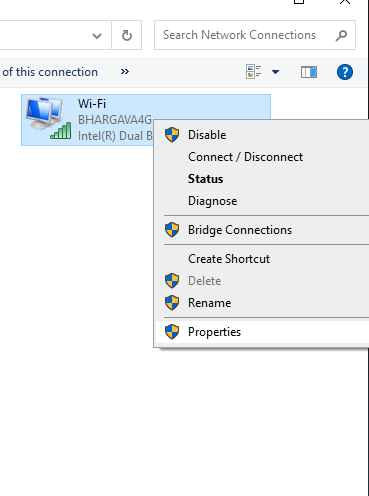Click the shield icon beside Bridge Connections
This screenshot has width=369, height=496.
[x=172, y=230]
